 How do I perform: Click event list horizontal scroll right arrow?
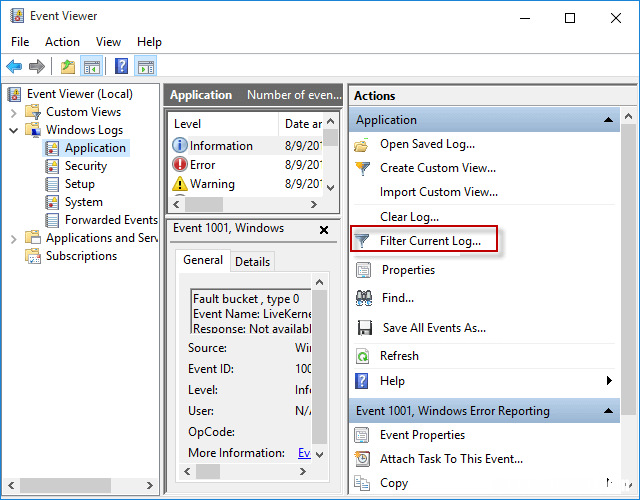click(313, 204)
